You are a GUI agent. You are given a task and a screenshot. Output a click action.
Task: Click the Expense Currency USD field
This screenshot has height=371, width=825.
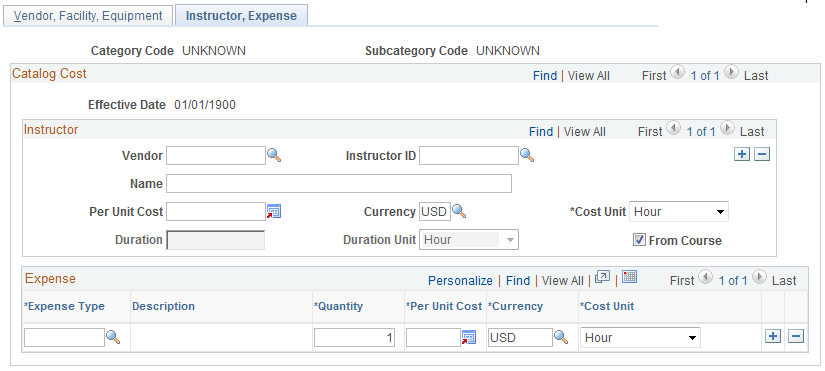520,337
